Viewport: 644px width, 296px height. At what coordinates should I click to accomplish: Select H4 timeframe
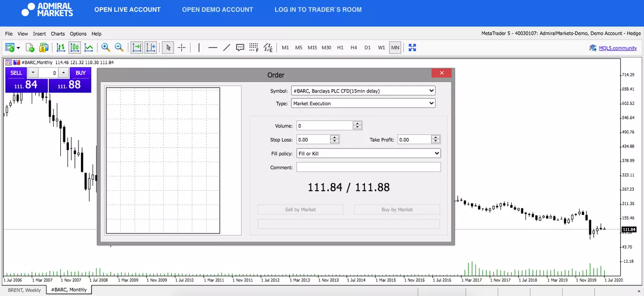(354, 48)
